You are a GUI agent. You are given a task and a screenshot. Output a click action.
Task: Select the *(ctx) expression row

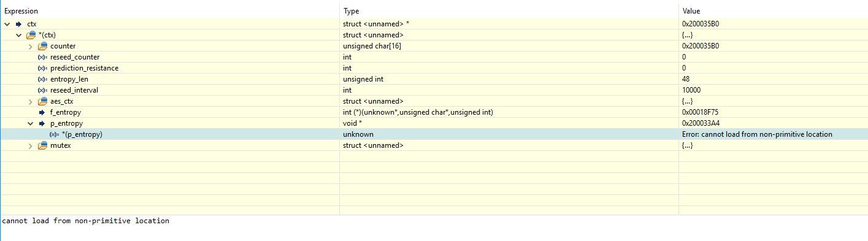coord(47,35)
